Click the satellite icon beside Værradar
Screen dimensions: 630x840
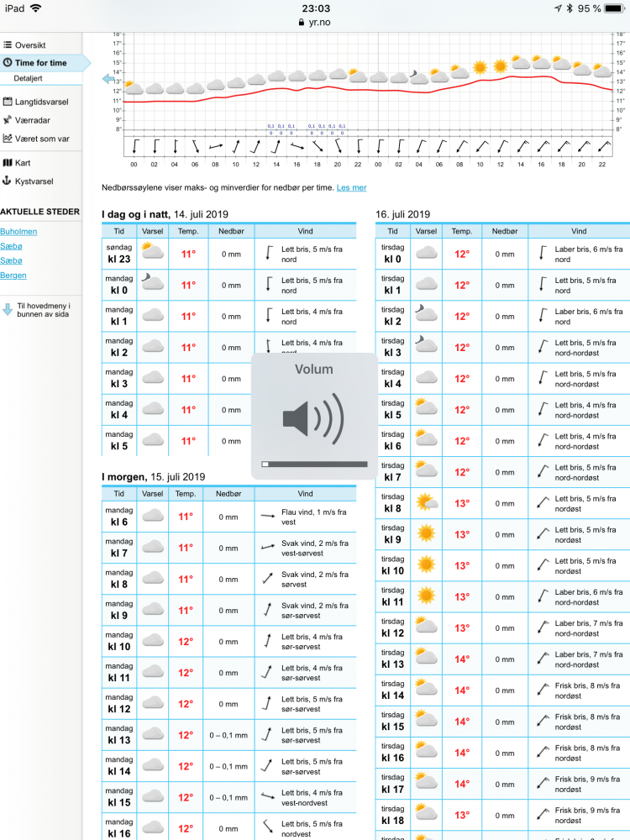coord(8,120)
